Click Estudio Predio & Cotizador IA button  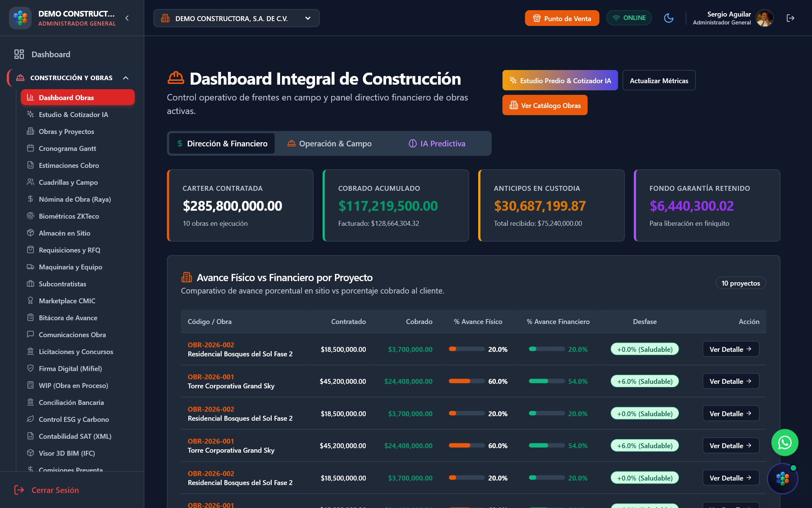pos(560,80)
